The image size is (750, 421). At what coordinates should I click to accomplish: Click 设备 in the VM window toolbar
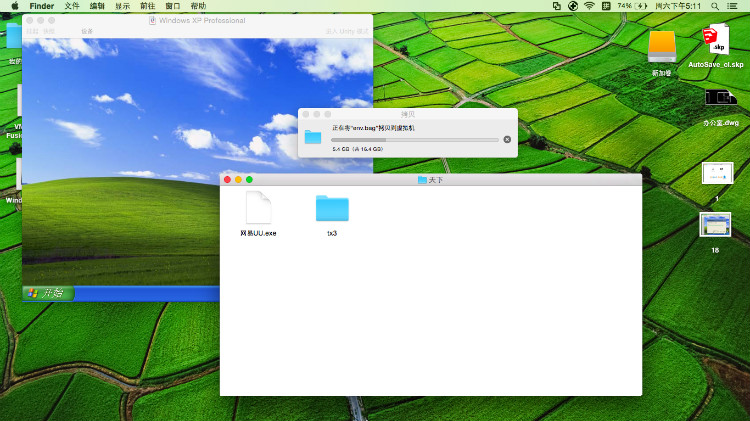87,31
